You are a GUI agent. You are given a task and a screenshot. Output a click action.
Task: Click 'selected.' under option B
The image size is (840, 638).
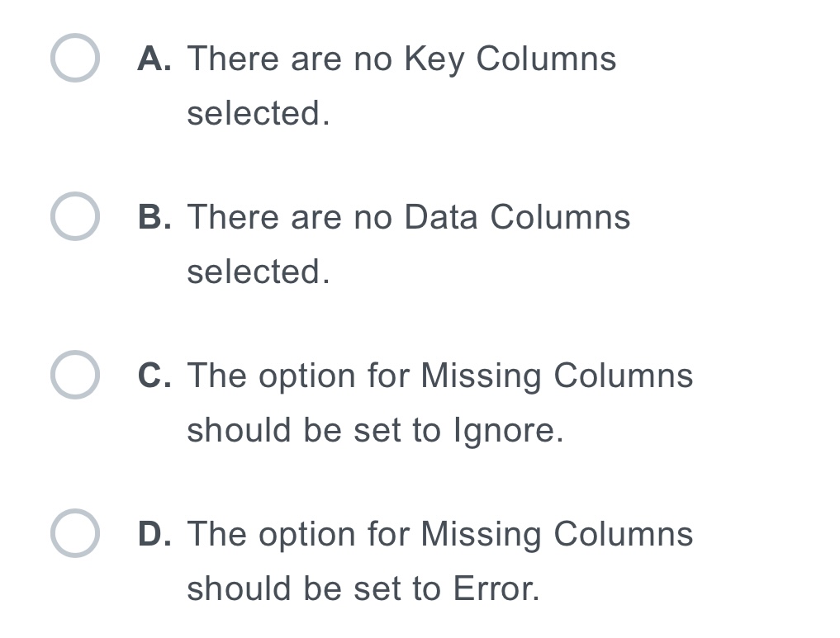(x=259, y=271)
